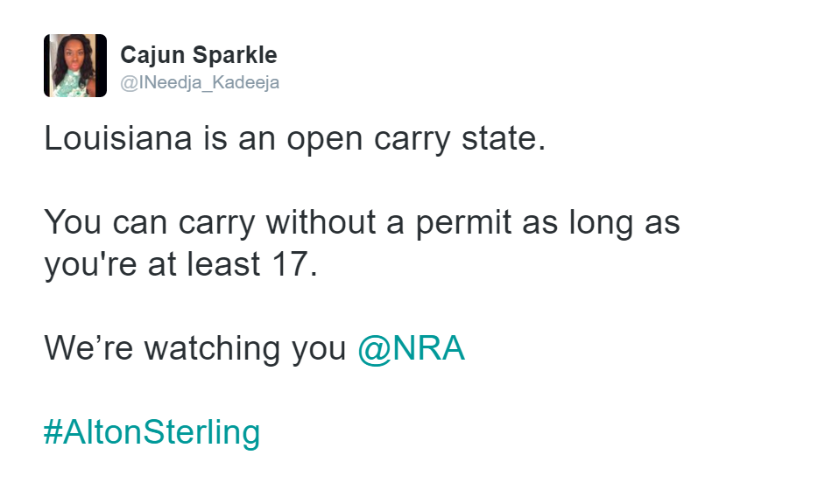Click the words 'as long as' in the tweet

pos(602,224)
